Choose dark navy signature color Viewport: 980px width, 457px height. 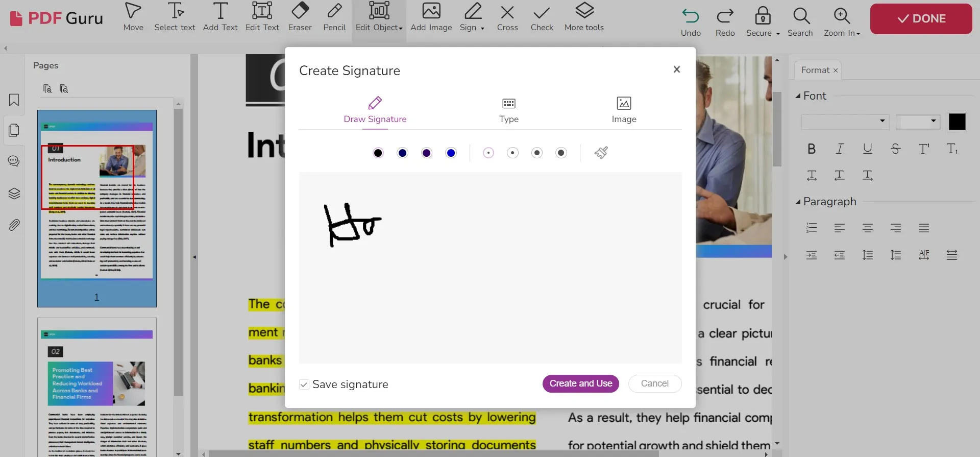click(x=403, y=153)
